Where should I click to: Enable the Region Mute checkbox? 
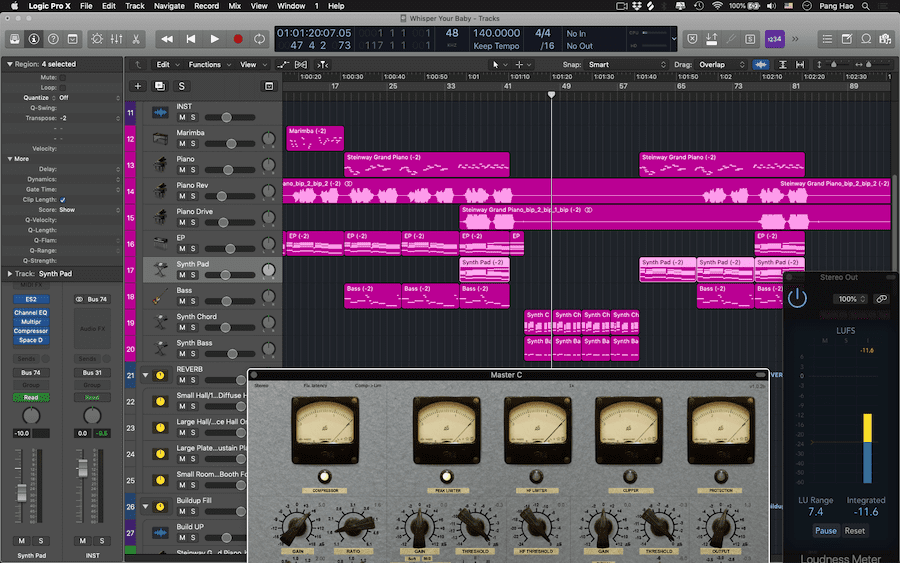(63, 77)
